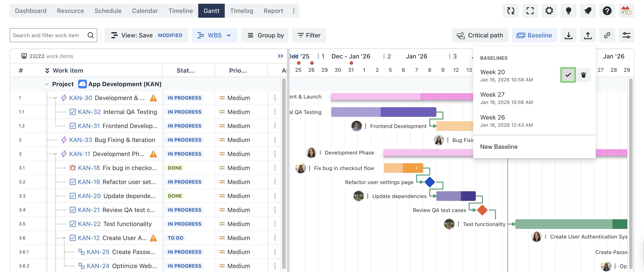This screenshot has height=272, width=644.
Task: Click the lightbulb tips icon
Action: pos(568,11)
